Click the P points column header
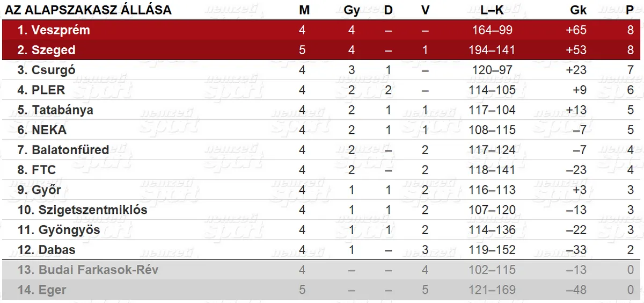Viewport: 644px width, 303px height. point(630,10)
